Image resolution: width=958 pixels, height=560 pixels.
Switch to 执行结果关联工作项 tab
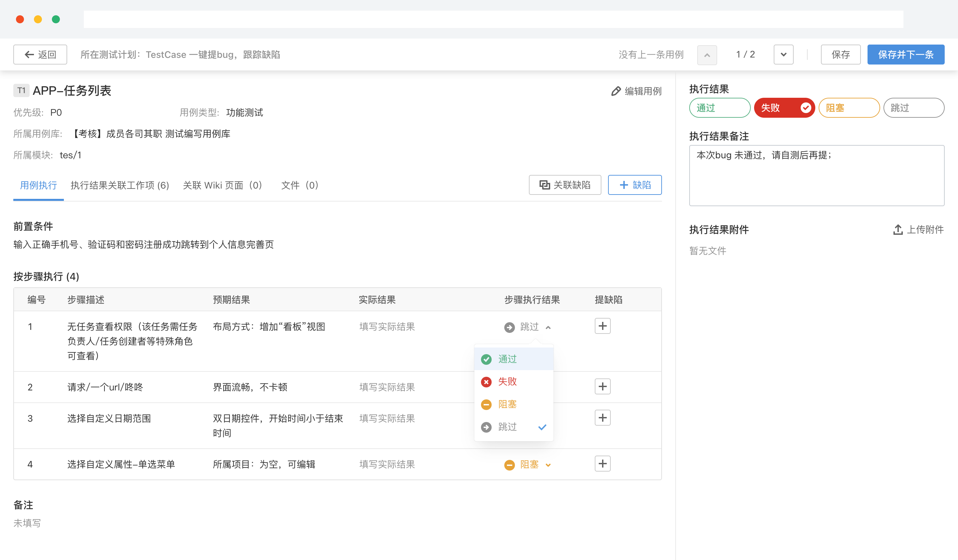[119, 186]
